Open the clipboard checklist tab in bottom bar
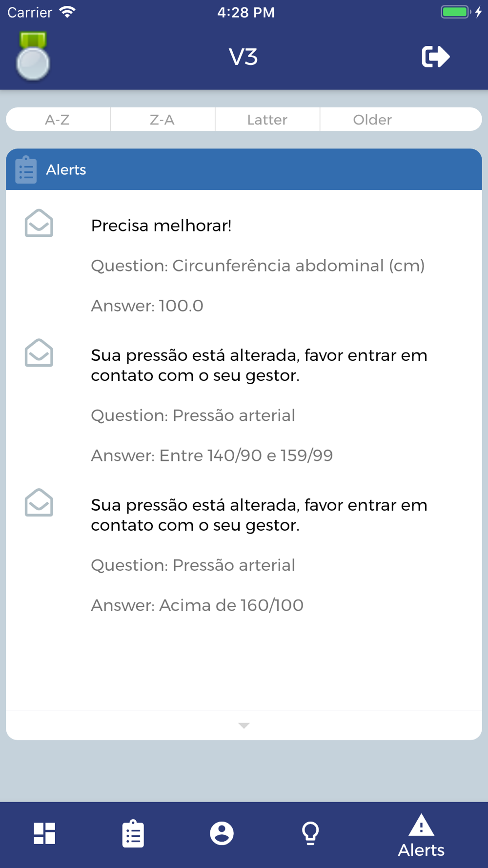This screenshot has width=488, height=868. [x=133, y=833]
